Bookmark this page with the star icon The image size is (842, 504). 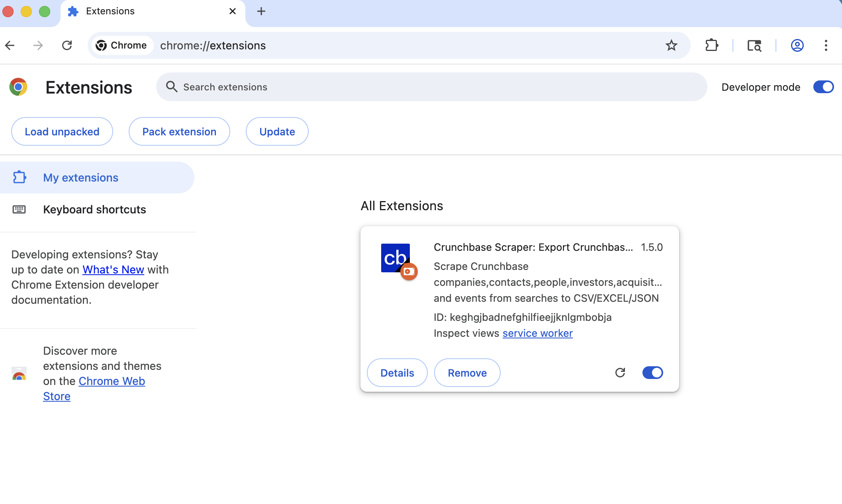point(672,45)
